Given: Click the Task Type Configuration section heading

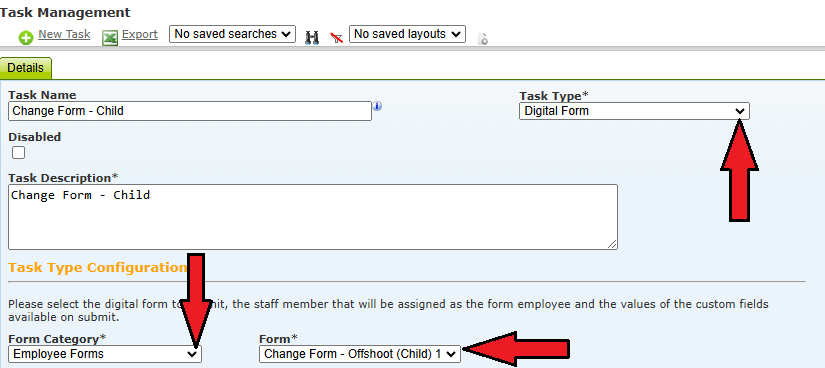Looking at the screenshot, I should tap(97, 267).
